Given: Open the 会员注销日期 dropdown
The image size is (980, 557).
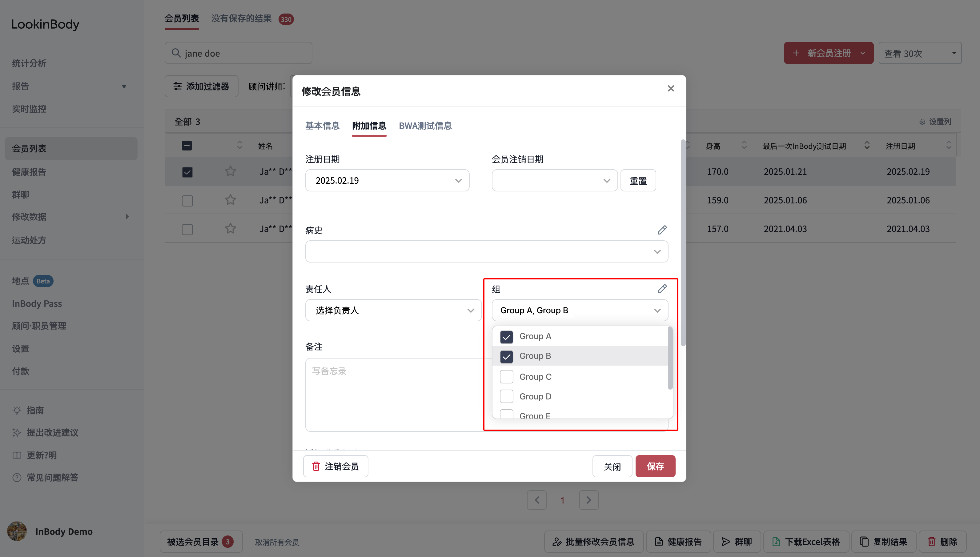Looking at the screenshot, I should point(555,181).
